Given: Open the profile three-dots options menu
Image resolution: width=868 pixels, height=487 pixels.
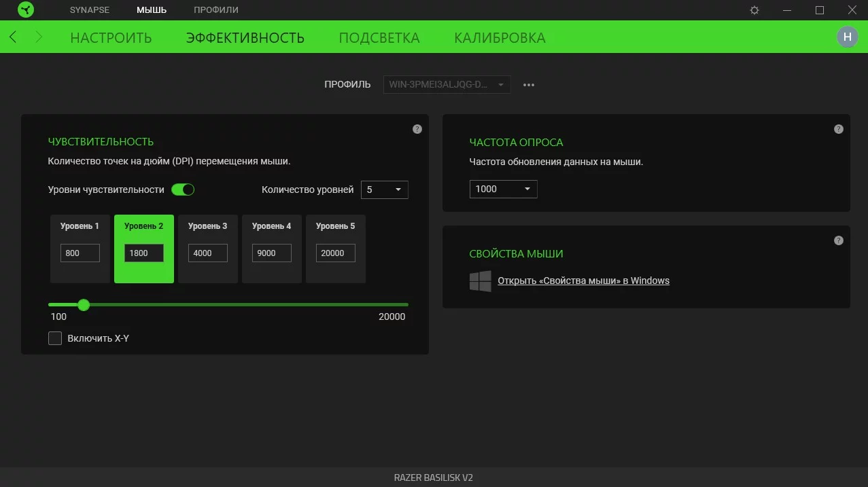Looking at the screenshot, I should coord(529,85).
